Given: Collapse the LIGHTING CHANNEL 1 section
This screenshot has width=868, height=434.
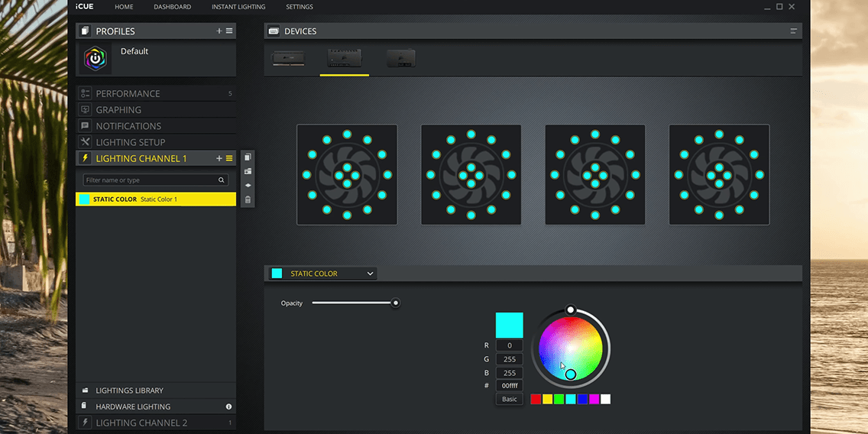Looking at the screenshot, I should [156, 158].
